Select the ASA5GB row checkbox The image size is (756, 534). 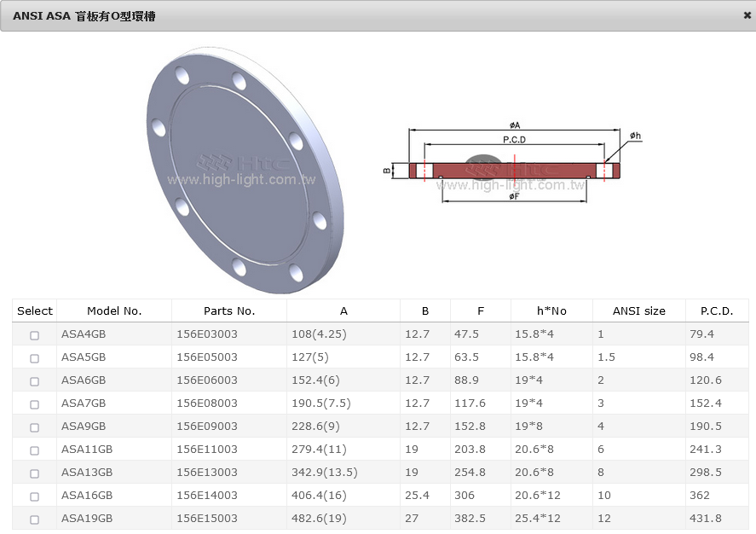[34, 358]
